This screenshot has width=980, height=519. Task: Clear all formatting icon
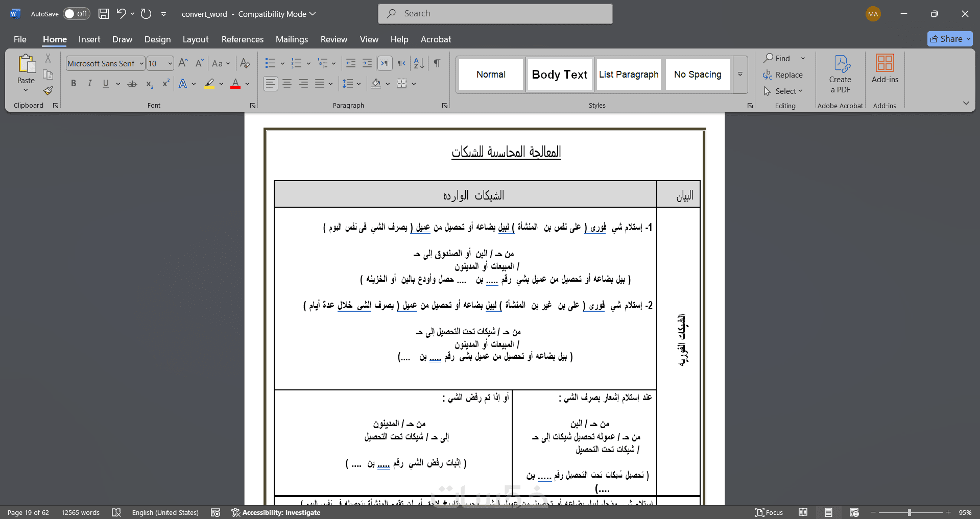pyautogui.click(x=245, y=63)
